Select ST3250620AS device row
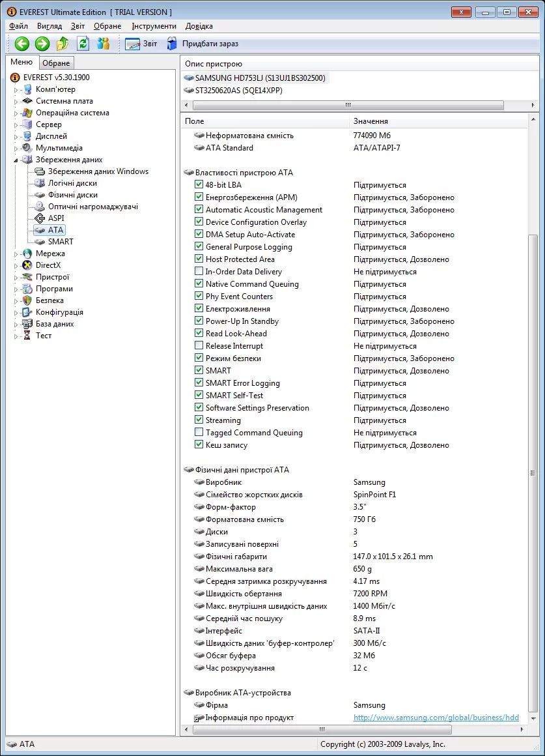Screen dimensions: 545x756 pos(233,91)
